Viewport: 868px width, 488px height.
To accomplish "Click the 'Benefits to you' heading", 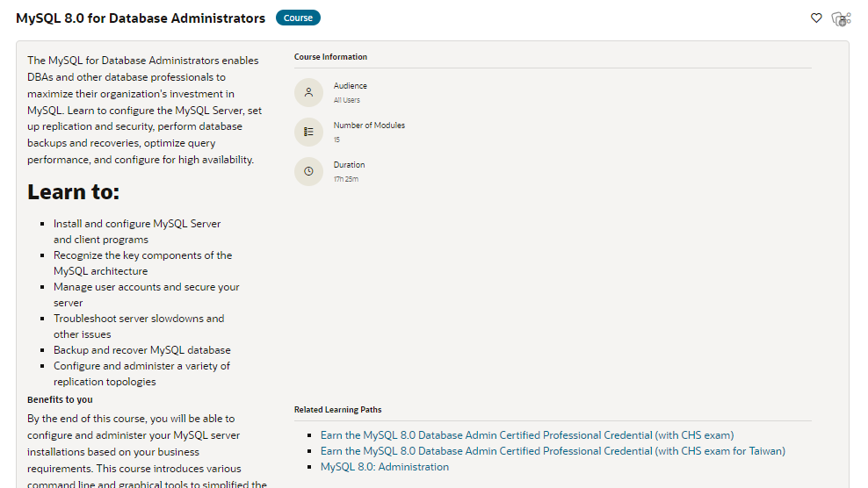I will tap(60, 399).
